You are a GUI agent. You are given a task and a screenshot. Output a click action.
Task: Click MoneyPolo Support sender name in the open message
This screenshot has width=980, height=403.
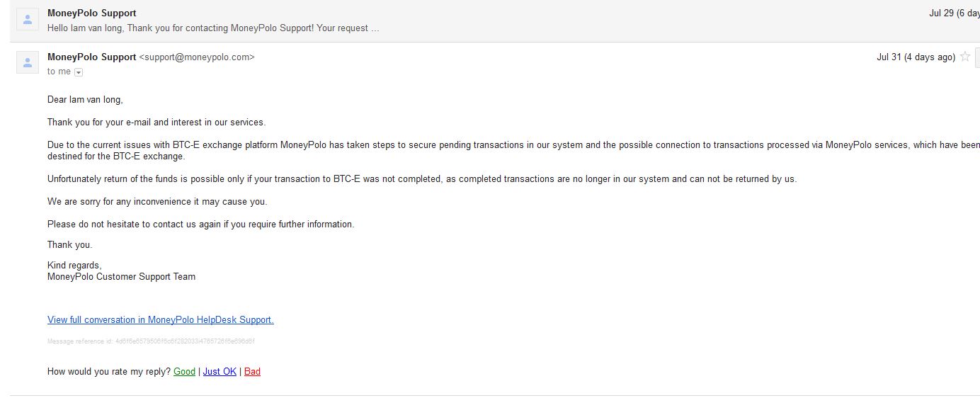click(91, 57)
